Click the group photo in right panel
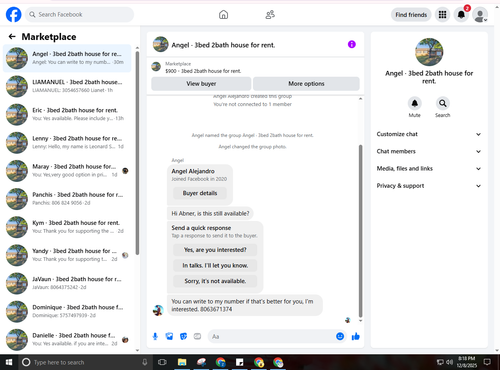This screenshot has width=500, height=370. (429, 52)
